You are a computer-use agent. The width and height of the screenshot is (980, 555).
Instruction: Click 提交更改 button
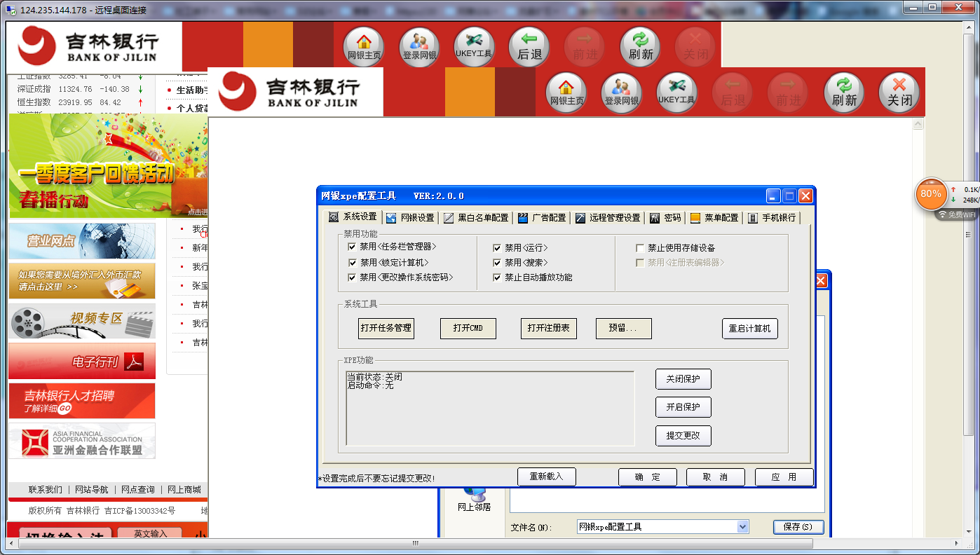[683, 435]
